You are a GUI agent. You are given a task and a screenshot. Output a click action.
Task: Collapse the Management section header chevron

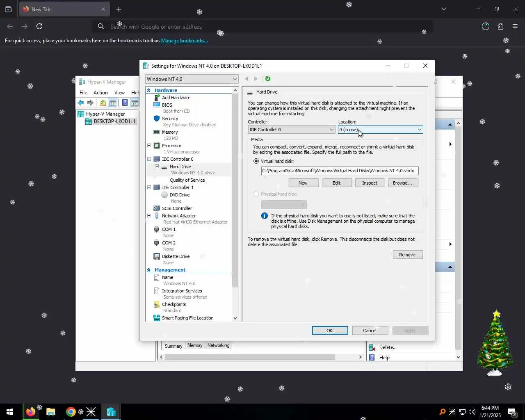pyautogui.click(x=149, y=270)
